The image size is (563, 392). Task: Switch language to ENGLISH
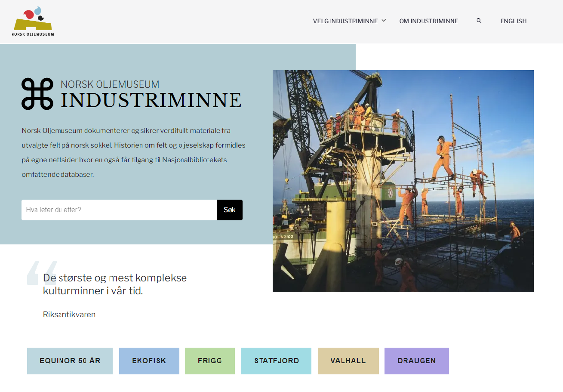click(x=514, y=21)
